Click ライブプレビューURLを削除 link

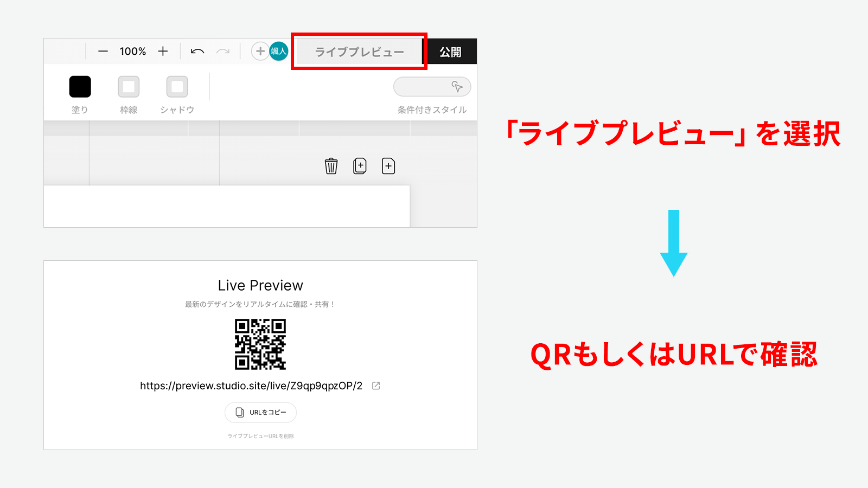[261, 436]
